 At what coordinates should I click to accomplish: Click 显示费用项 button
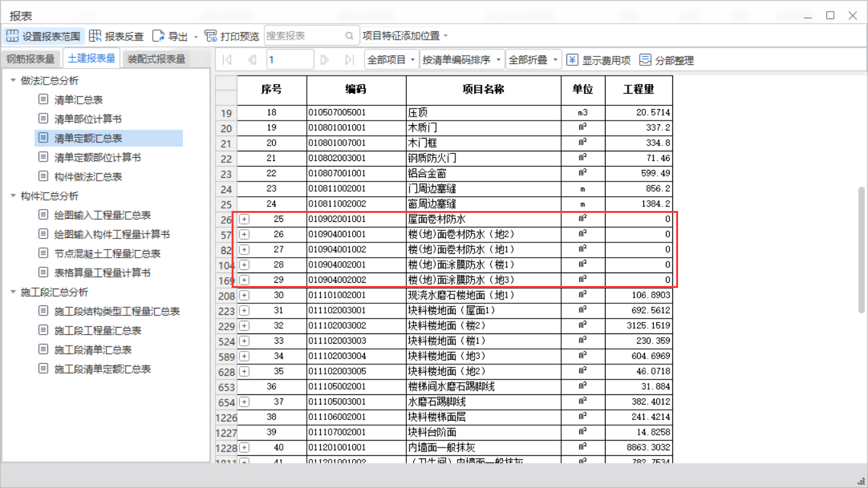click(x=599, y=60)
